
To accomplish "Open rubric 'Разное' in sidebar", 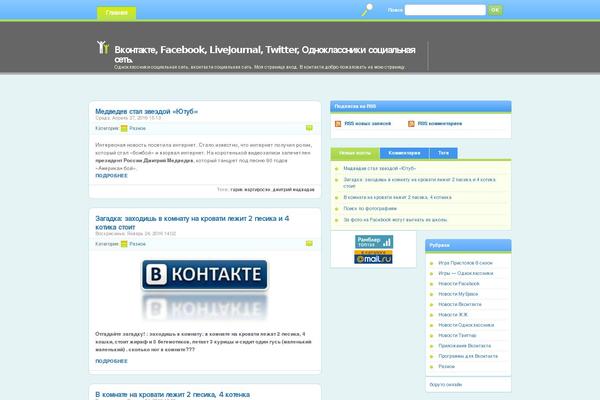I will 447,366.
